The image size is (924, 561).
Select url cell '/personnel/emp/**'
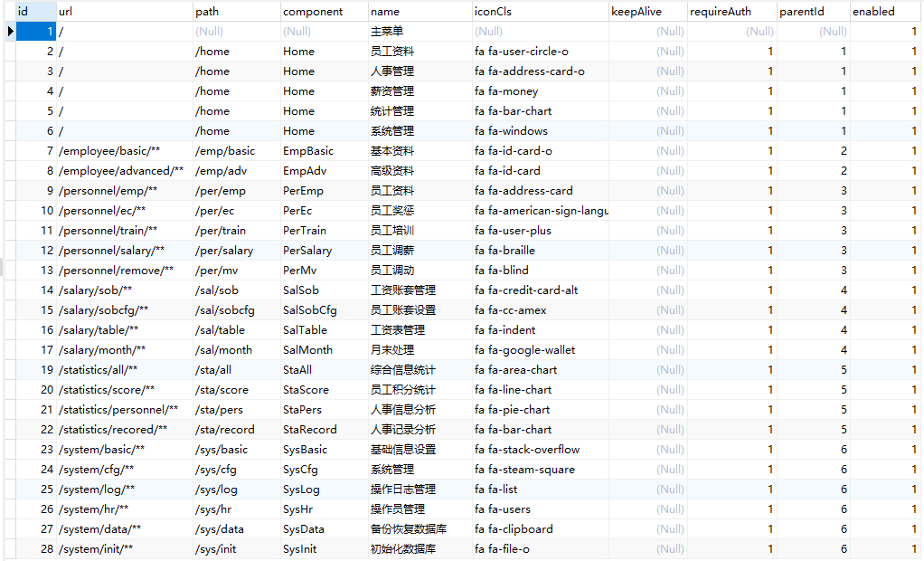coord(125,191)
